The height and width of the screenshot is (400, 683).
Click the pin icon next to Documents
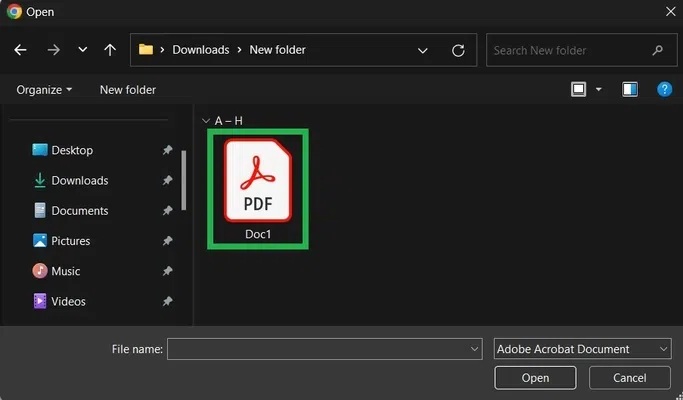click(x=167, y=211)
